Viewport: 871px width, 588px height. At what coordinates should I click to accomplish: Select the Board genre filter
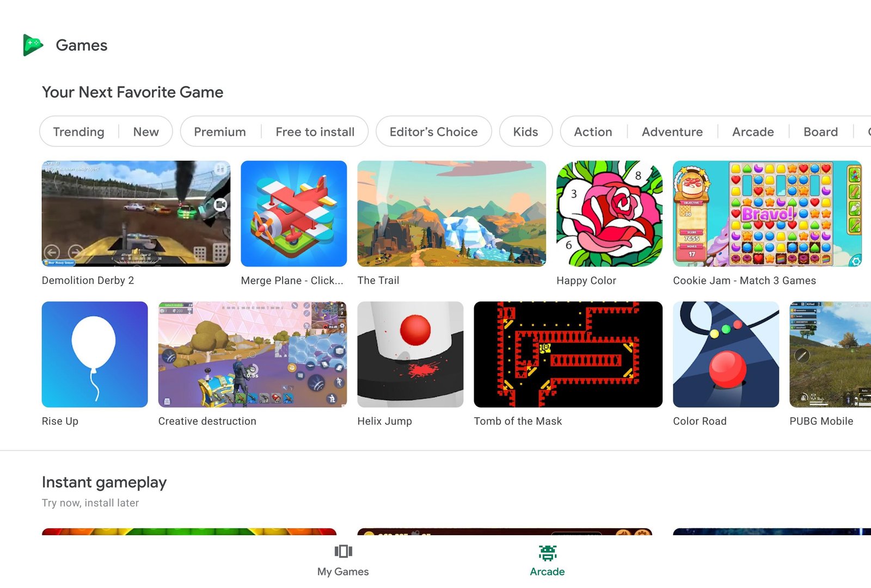(820, 132)
